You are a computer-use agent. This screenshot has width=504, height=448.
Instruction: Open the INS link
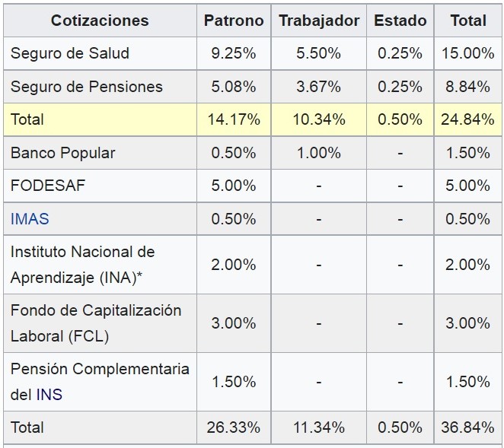coord(49,395)
